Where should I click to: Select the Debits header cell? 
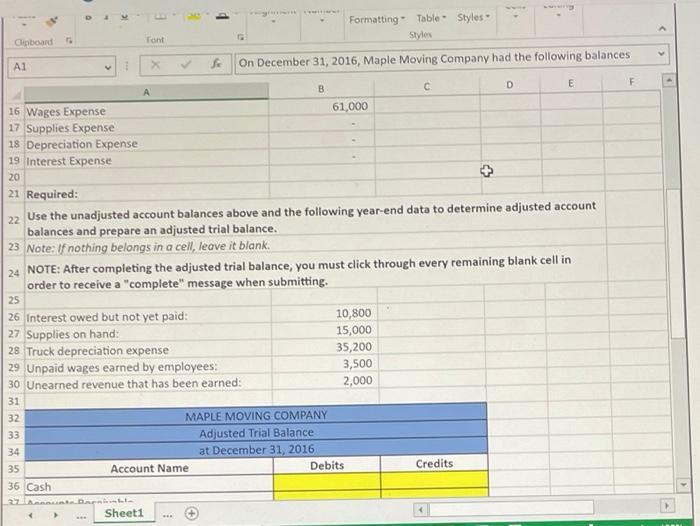pos(327,466)
